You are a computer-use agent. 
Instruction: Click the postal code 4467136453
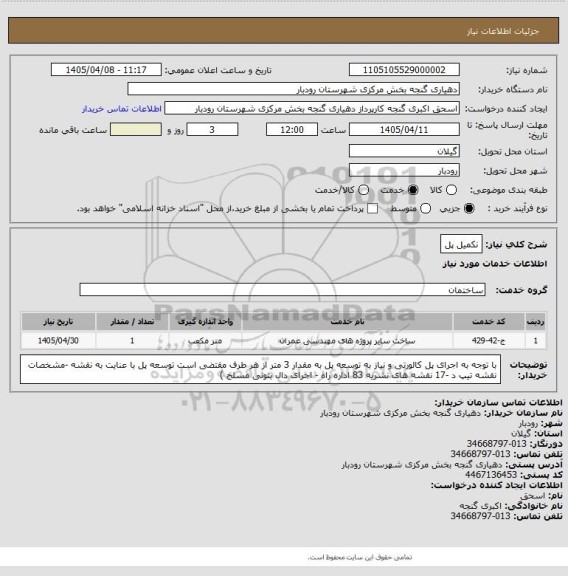click(490, 475)
